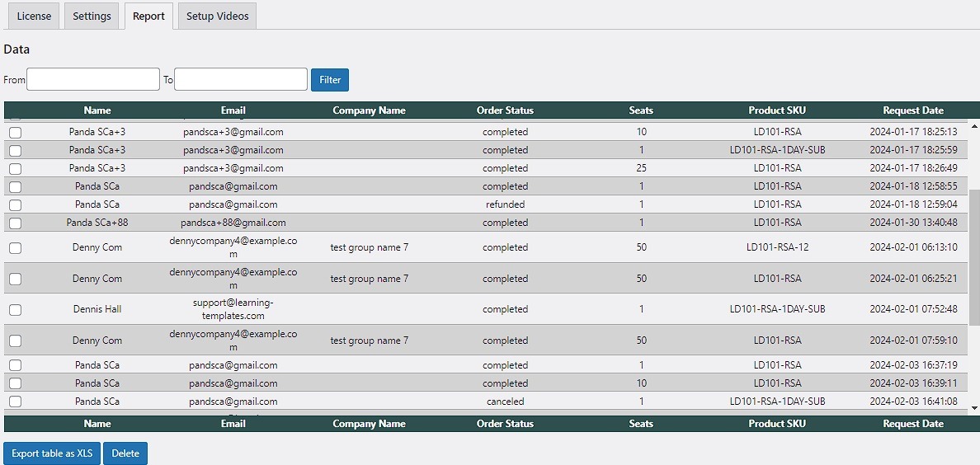Tick the Panda SCa+3 25-seat order checkbox
The image size is (980, 465).
[x=15, y=168]
